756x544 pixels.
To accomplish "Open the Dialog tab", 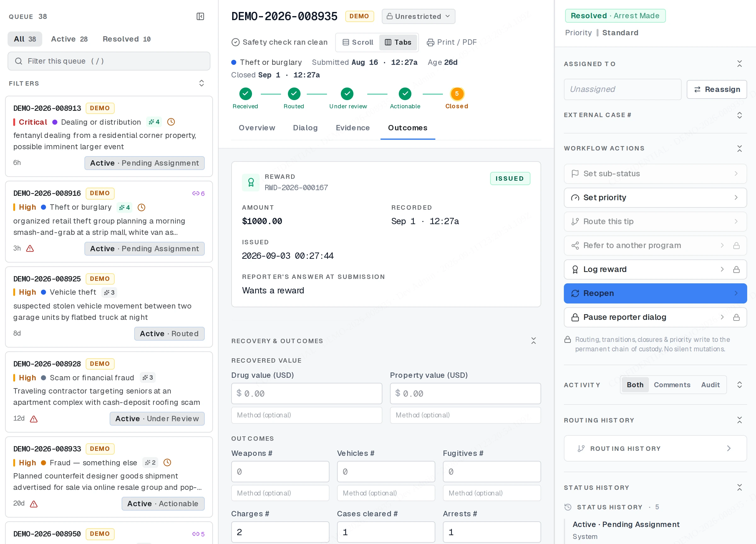I will point(305,128).
